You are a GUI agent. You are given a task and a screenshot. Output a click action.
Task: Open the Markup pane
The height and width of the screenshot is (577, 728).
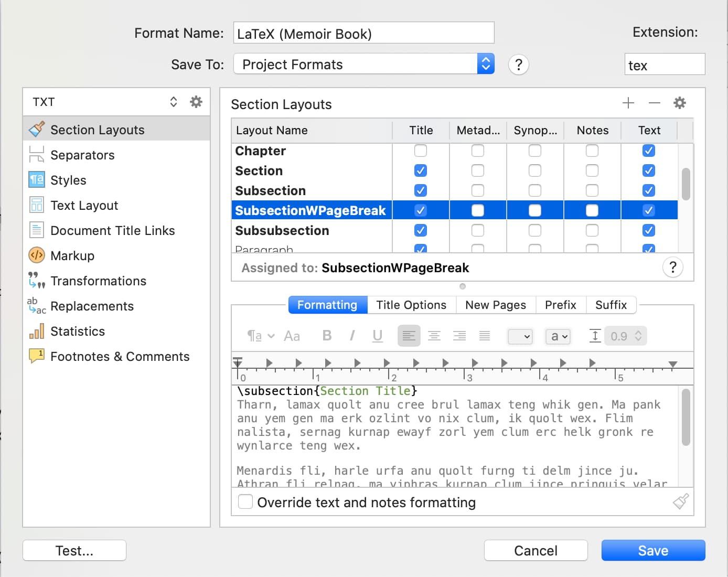[x=116, y=255]
